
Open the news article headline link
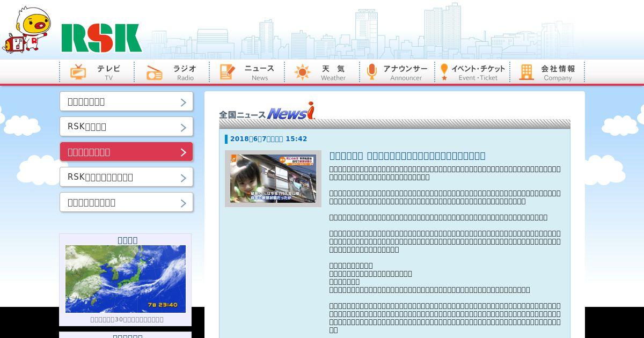pos(407,156)
